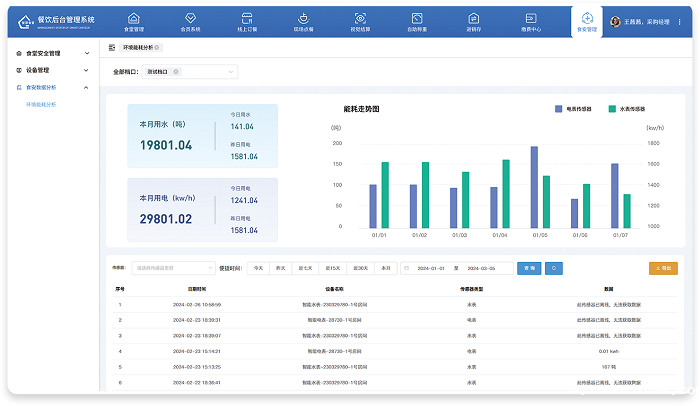Toggle the 水表传感器 legend series
The image size is (700, 406).
coord(630,108)
